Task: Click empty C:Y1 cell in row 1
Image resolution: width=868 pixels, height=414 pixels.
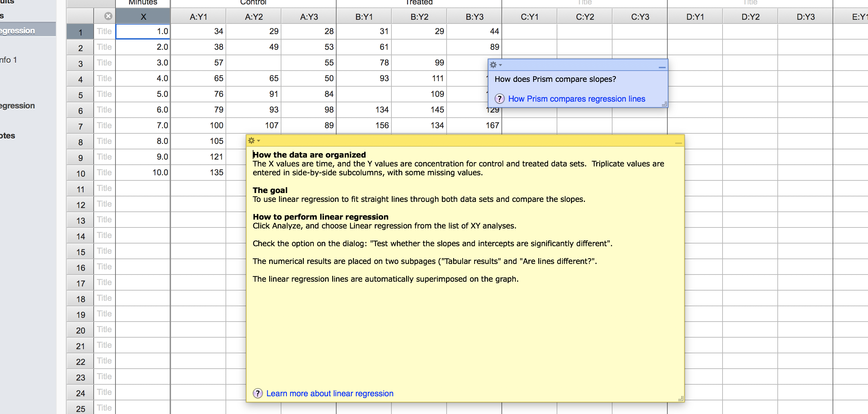Action: [529, 31]
